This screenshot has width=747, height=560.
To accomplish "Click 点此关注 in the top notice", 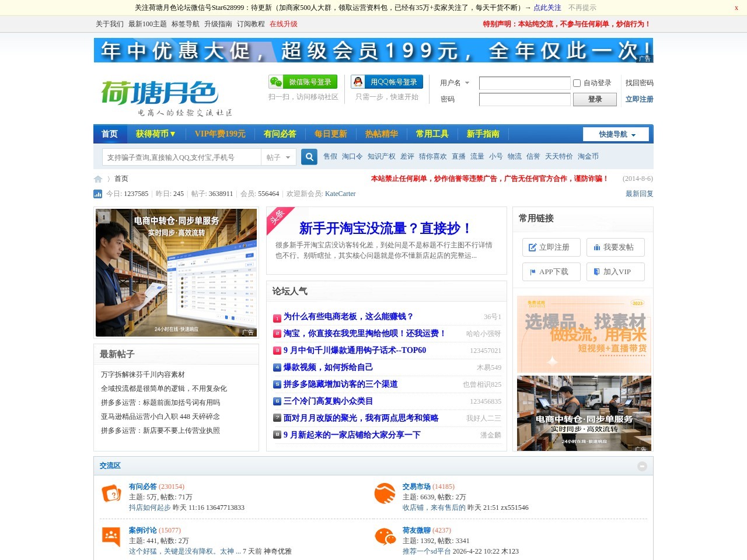I will (x=547, y=8).
